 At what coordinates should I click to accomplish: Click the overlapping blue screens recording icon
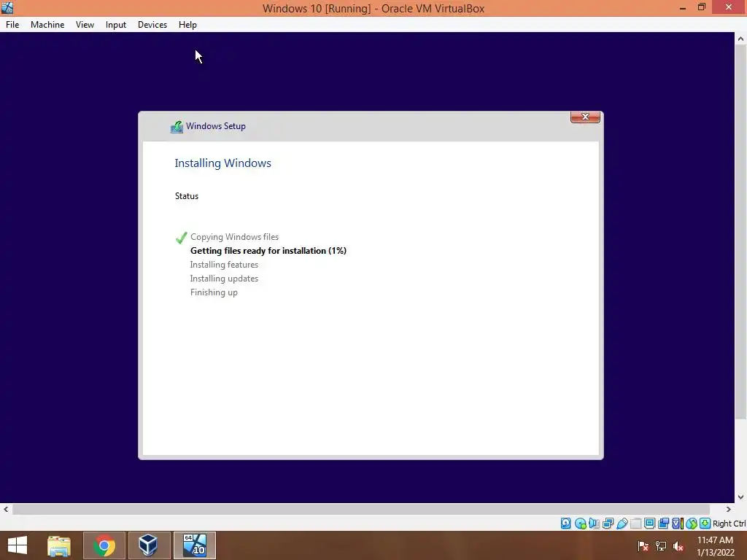[x=663, y=524]
